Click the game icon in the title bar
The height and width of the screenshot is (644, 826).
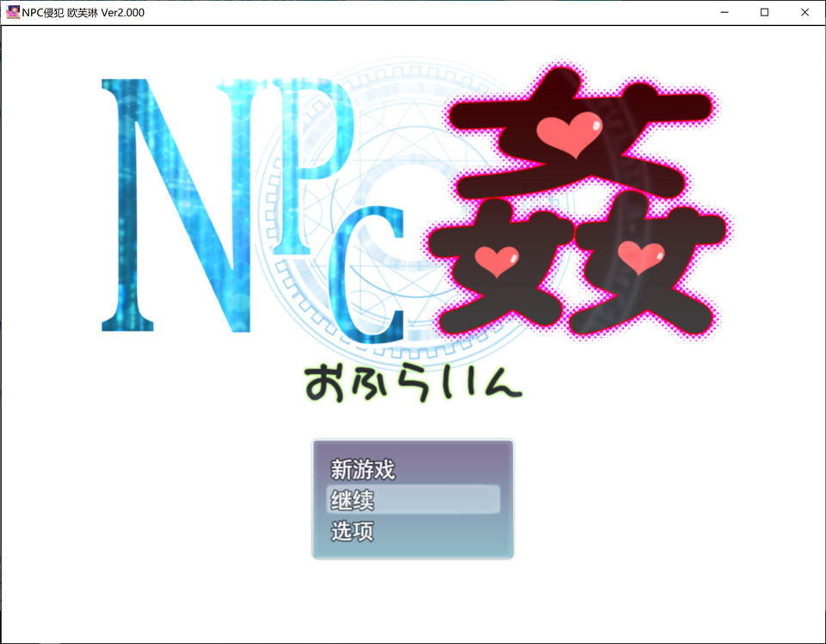(x=13, y=12)
